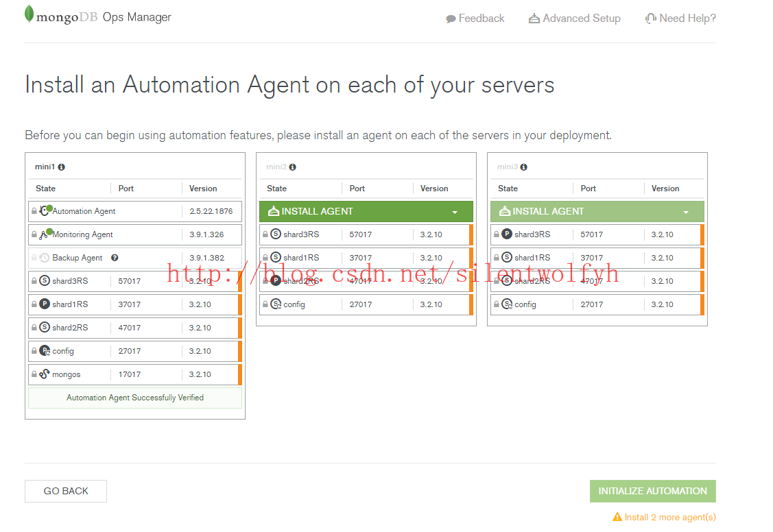Screen dimensions: 773x532
Task: Click the mongos router icon in mini1
Action: click(x=45, y=374)
